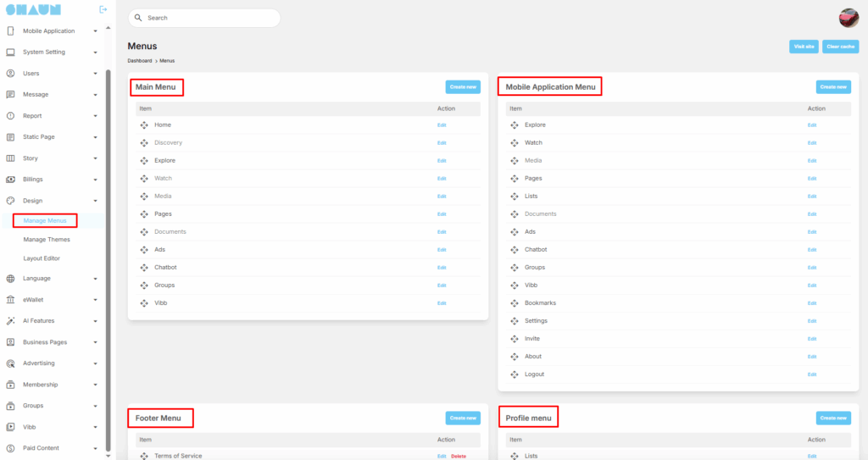The image size is (868, 460).
Task: Click the sidebar collapse icon near logo
Action: tap(103, 9)
